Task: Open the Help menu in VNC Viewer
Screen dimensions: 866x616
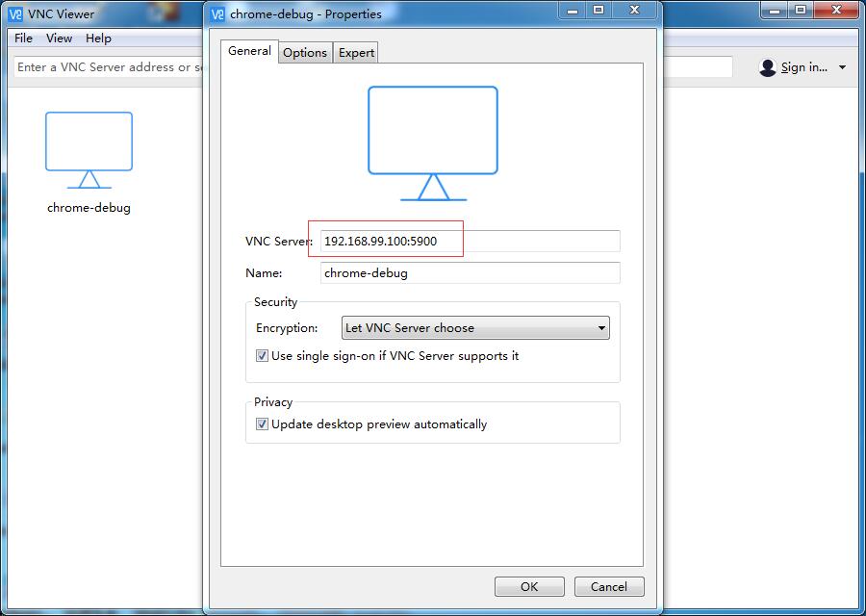Action: click(x=98, y=38)
